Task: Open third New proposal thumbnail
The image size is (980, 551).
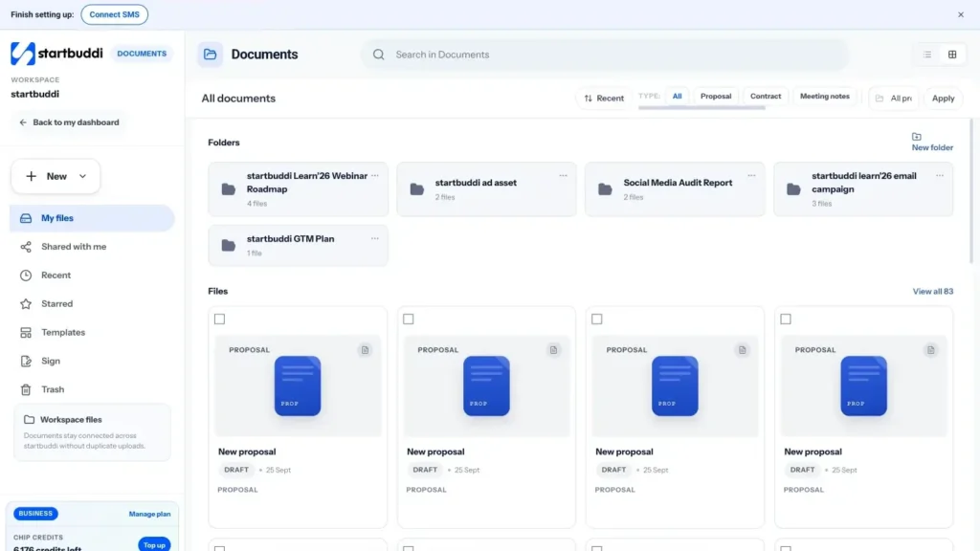Action: pos(675,386)
